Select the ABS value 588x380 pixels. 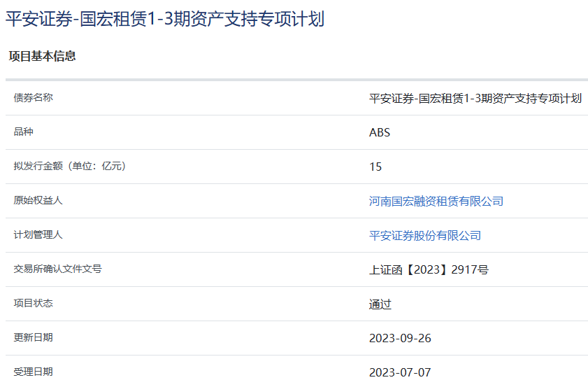(x=380, y=132)
